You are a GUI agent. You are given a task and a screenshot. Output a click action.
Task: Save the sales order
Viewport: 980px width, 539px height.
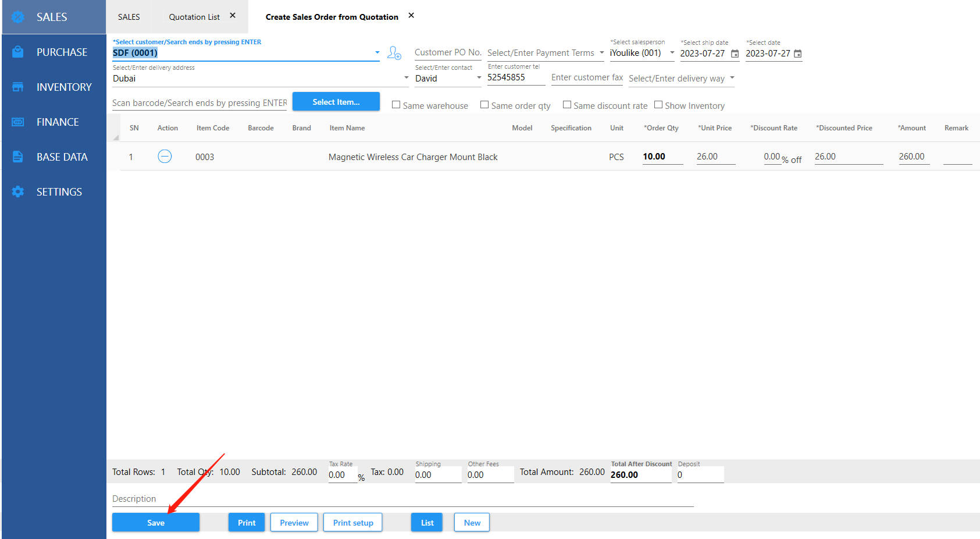pos(155,522)
